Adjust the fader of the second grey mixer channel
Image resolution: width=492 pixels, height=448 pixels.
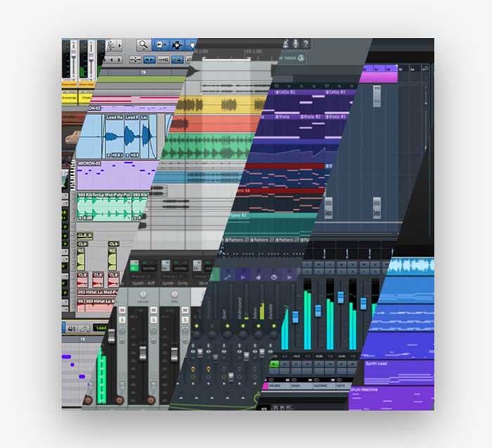(x=143, y=353)
